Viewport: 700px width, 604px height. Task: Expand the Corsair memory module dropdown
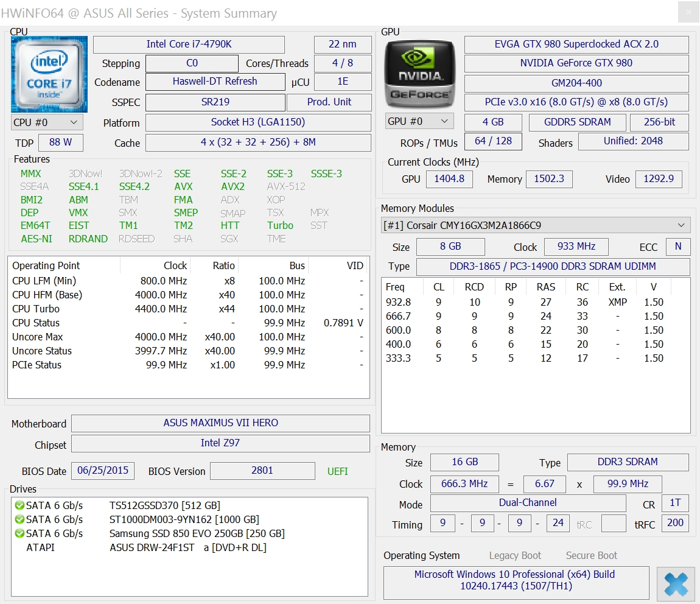535,225
